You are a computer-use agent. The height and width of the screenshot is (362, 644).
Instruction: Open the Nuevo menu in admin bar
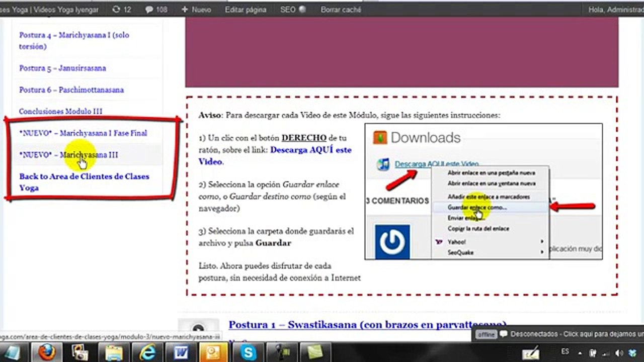click(x=196, y=10)
